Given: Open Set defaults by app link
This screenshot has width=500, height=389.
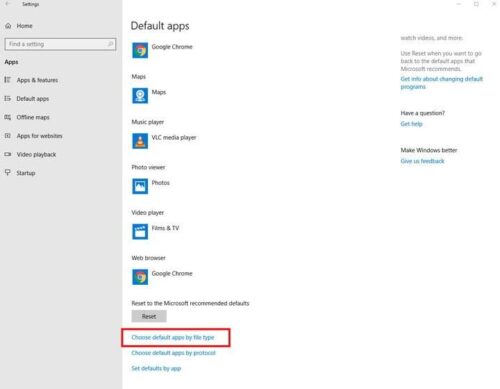Looking at the screenshot, I should (x=156, y=368).
